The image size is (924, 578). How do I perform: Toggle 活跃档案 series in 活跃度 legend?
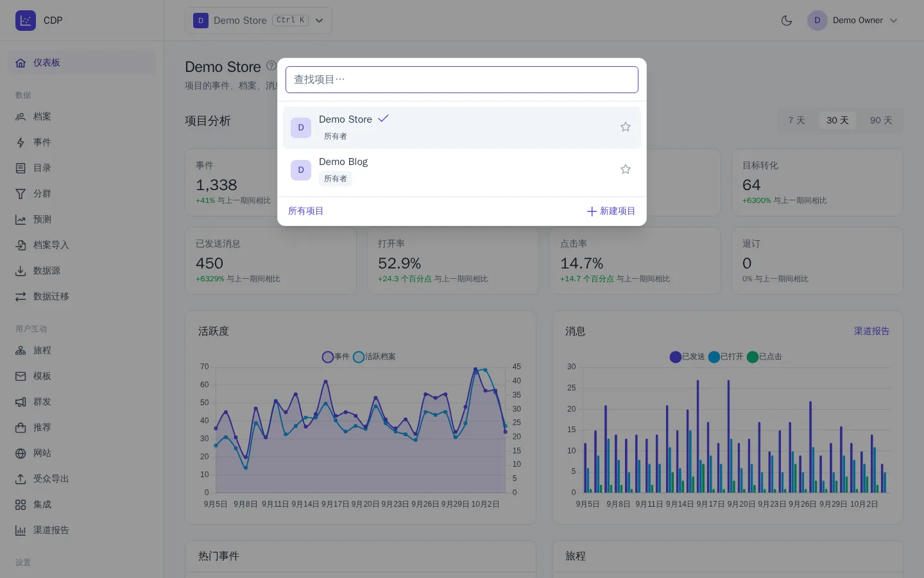tap(374, 356)
